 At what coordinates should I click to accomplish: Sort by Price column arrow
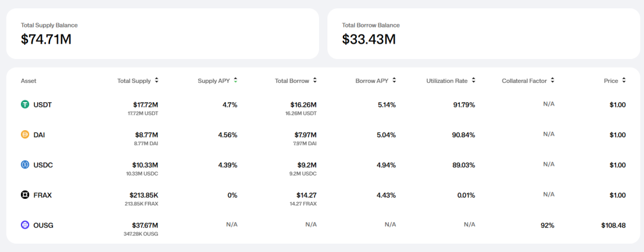point(624,80)
